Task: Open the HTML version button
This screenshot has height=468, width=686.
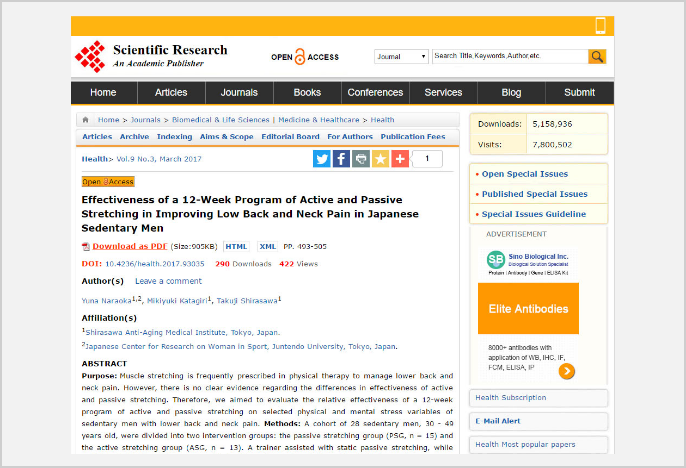Action: [x=236, y=247]
